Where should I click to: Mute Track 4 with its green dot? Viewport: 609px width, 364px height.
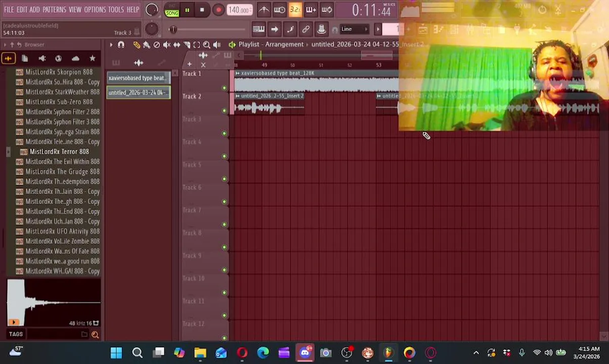point(224,156)
